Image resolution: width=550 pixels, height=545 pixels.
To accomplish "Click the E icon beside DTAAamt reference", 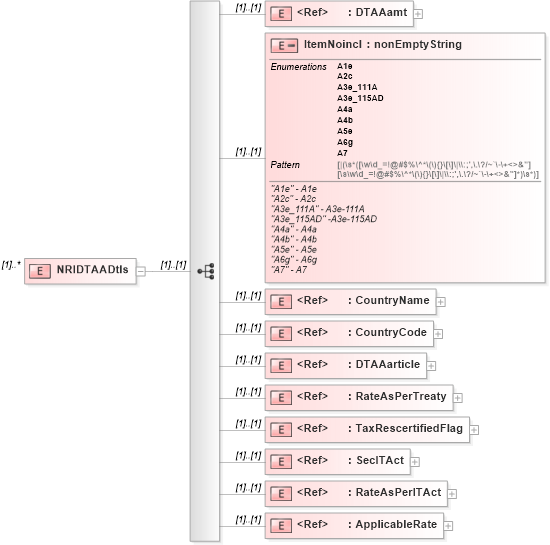I will pos(281,14).
